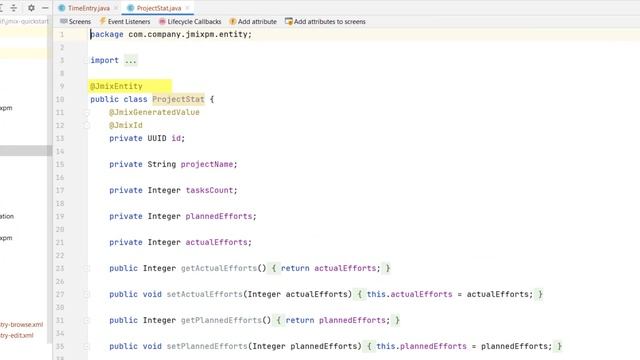The height and width of the screenshot is (360, 640).
Task: Switch to the TimeEntry.java tab
Action: click(89, 8)
